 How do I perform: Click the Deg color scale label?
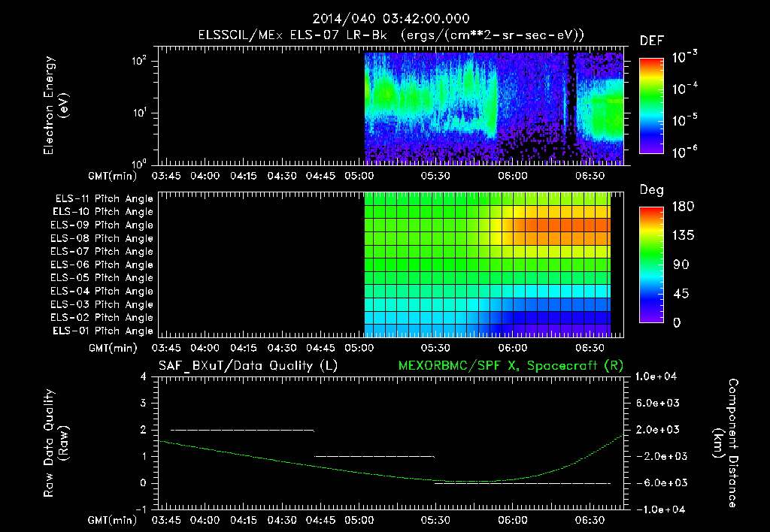tap(652, 190)
